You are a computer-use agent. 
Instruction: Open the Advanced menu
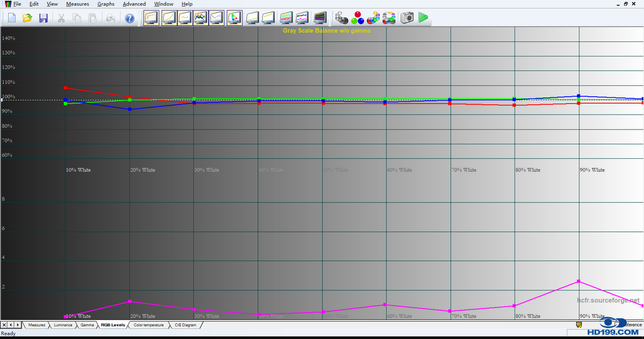click(135, 3)
